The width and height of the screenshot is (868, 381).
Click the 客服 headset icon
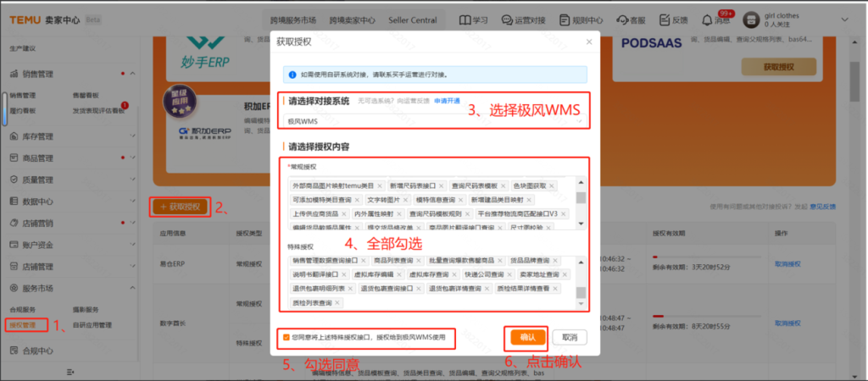626,19
